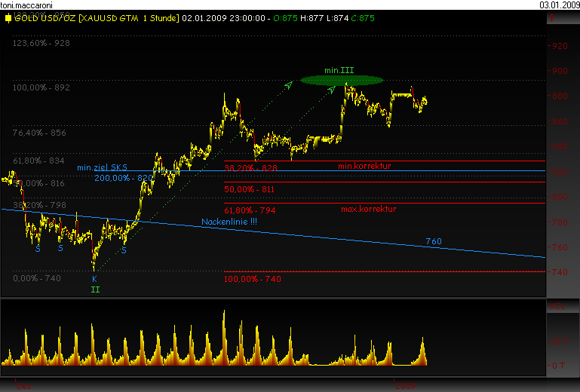Click the '0 T' volume axis value

pyautogui.click(x=560, y=366)
